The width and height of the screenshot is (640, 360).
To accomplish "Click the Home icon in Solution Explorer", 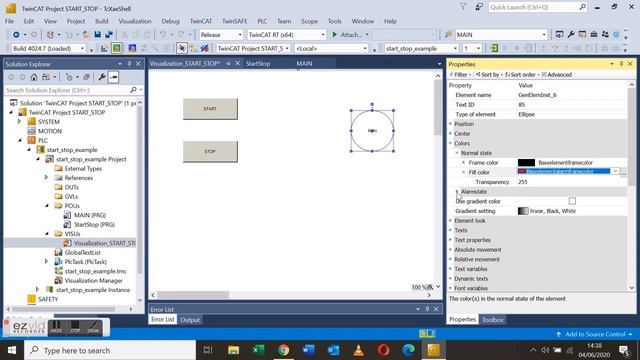I will click(34, 77).
